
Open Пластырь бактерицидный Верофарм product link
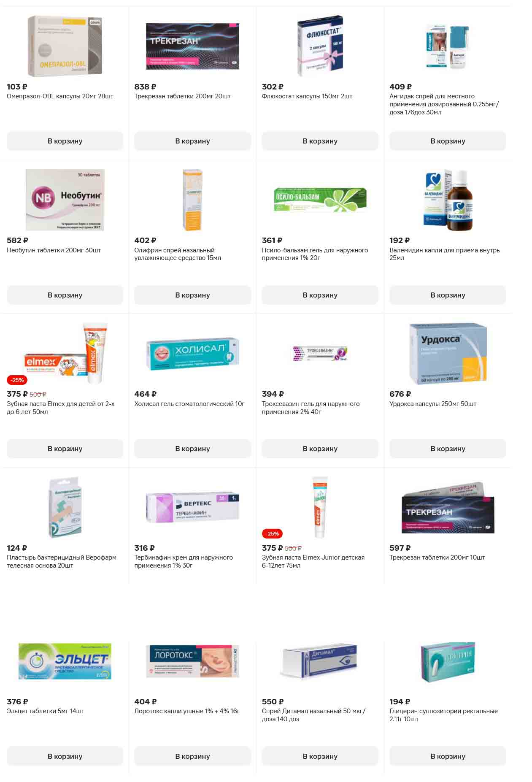tap(62, 561)
